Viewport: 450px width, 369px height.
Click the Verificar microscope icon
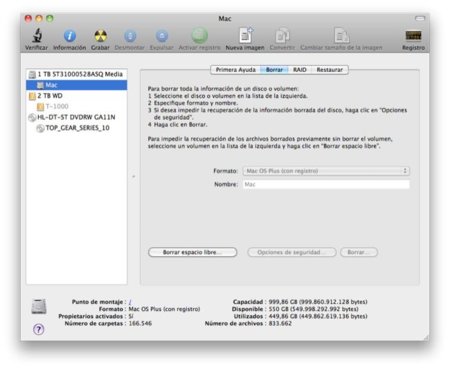coord(36,35)
